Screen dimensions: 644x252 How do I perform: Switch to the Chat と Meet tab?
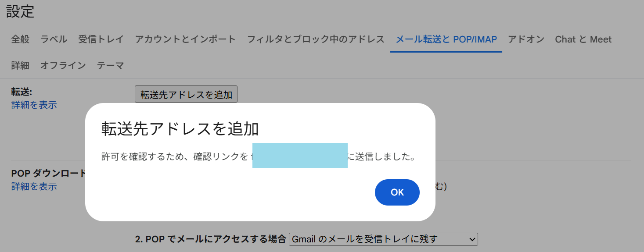click(x=583, y=39)
